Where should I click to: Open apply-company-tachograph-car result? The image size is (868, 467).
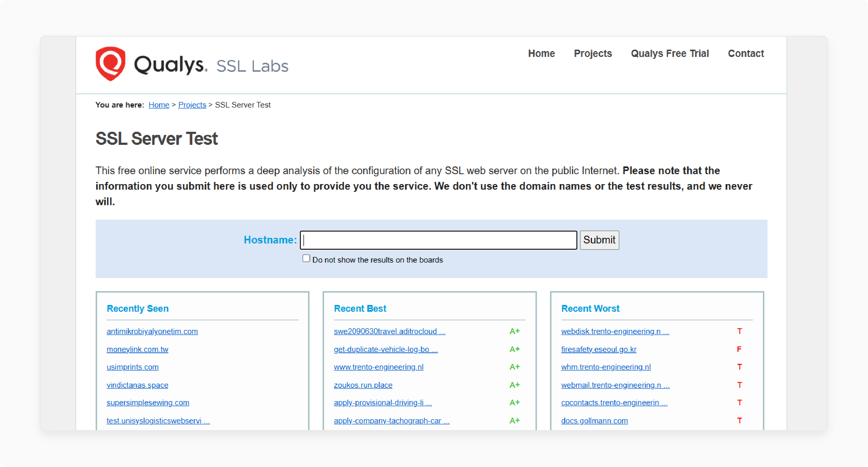(392, 420)
